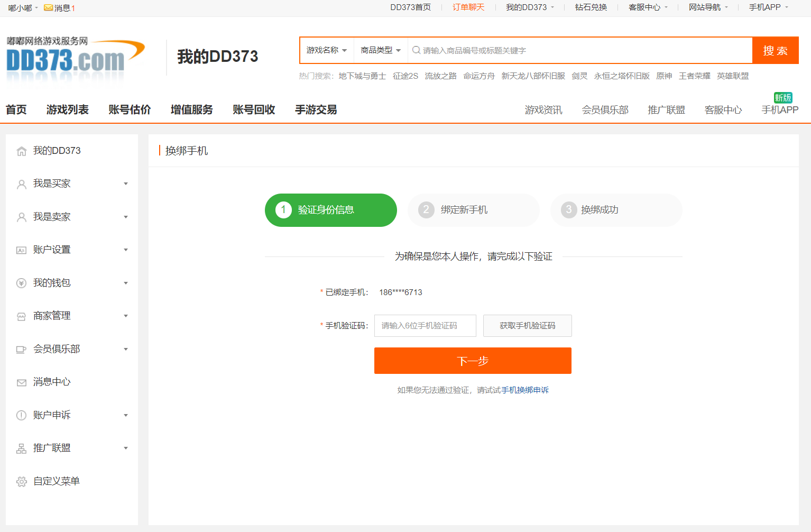The height and width of the screenshot is (532, 811).
Task: Click the orange 下一步 button
Action: pos(473,361)
